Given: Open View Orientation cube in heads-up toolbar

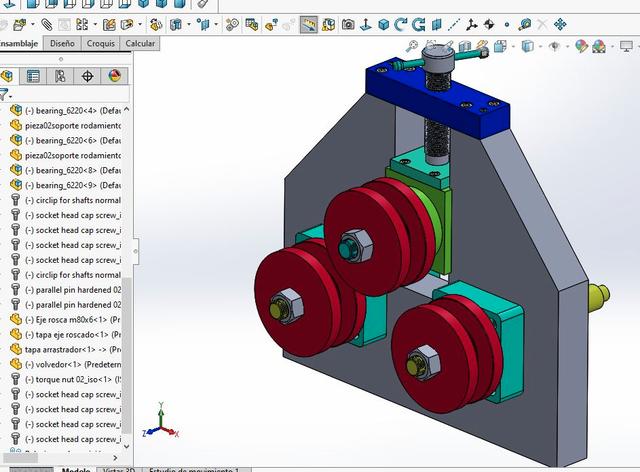Looking at the screenshot, I should [x=500, y=46].
